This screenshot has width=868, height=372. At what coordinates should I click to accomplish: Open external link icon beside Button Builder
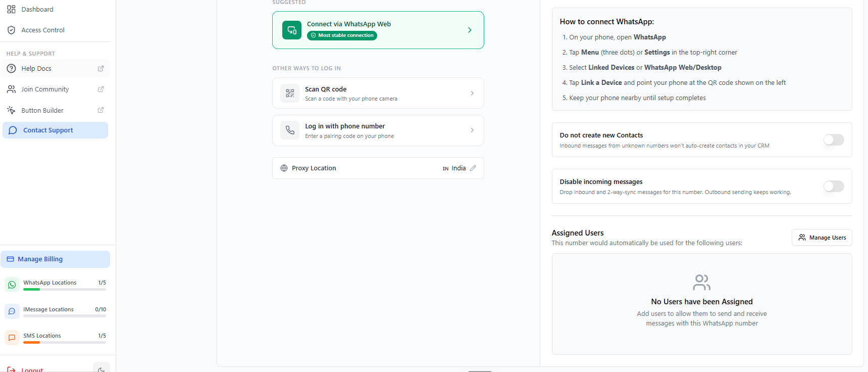pos(100,110)
